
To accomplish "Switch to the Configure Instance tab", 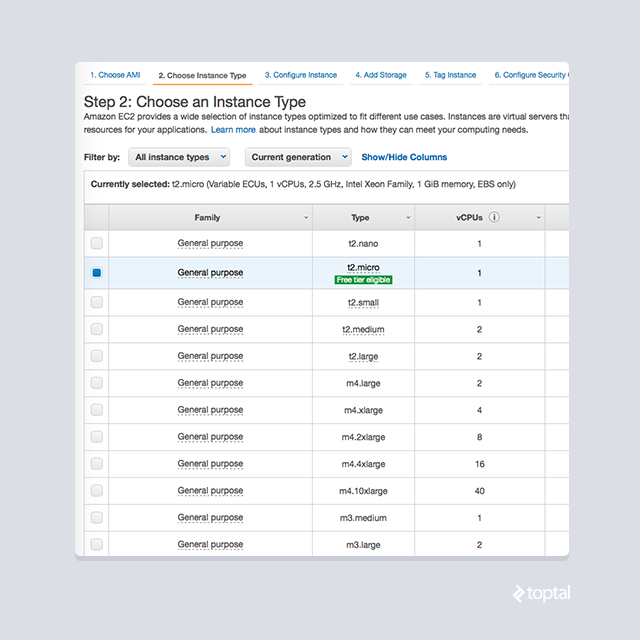I will [x=301, y=75].
